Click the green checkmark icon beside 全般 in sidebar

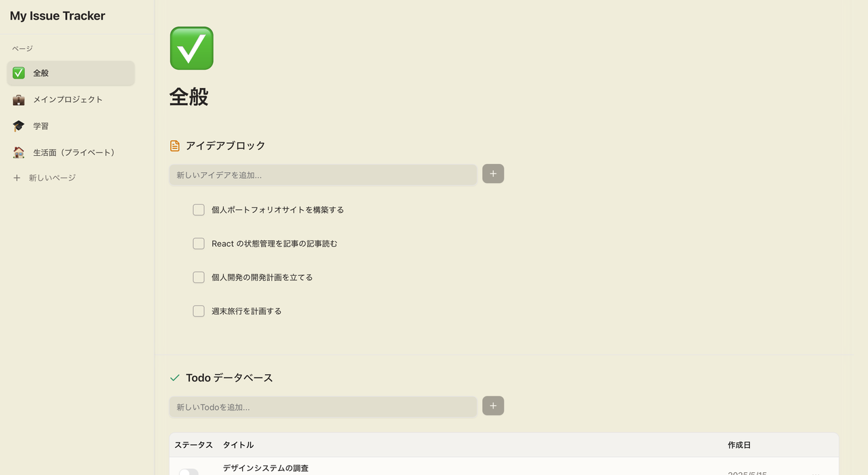(18, 73)
